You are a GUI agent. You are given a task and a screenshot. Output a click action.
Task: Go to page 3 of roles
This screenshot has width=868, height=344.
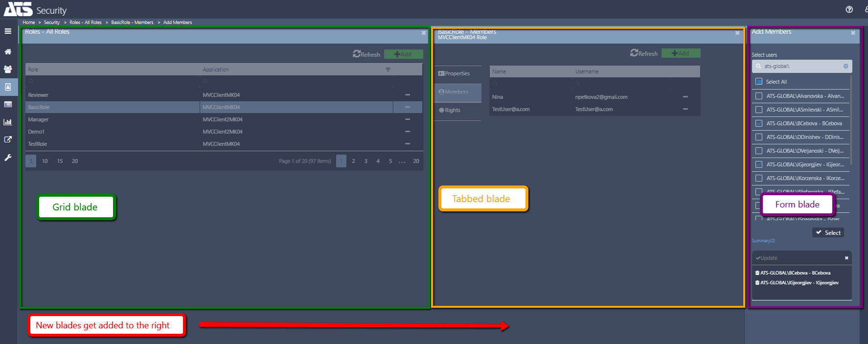pyautogui.click(x=365, y=161)
